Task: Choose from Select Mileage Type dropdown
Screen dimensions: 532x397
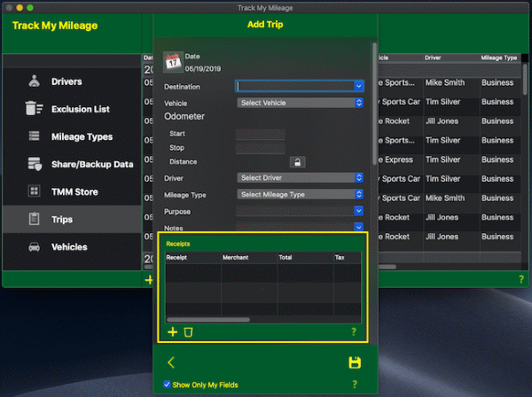Action: pos(301,195)
